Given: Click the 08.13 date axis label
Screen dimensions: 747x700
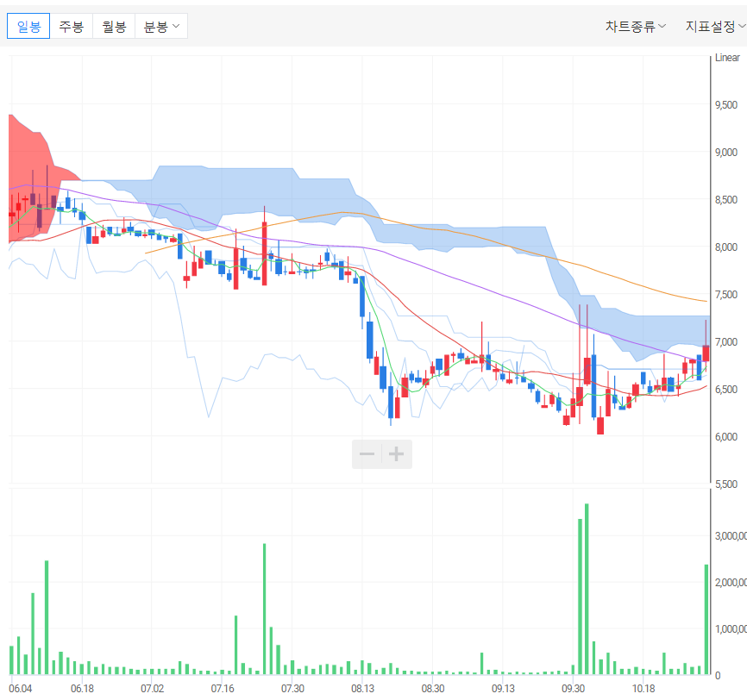Looking at the screenshot, I should (x=362, y=689).
